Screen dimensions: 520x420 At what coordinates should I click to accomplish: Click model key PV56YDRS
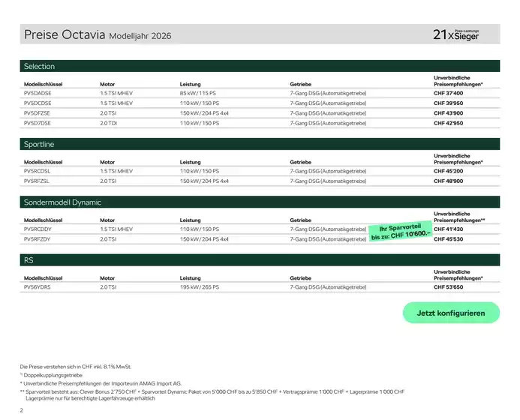pyautogui.click(x=38, y=287)
